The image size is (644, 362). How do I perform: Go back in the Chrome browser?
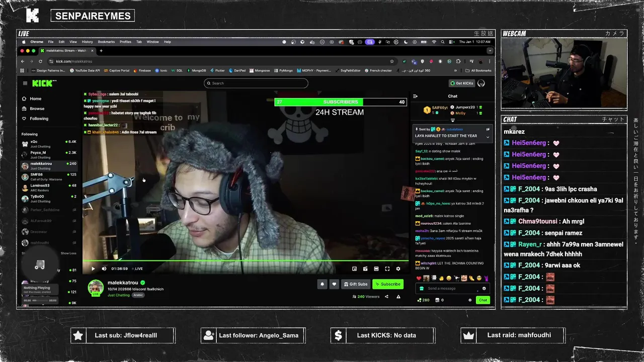click(23, 61)
